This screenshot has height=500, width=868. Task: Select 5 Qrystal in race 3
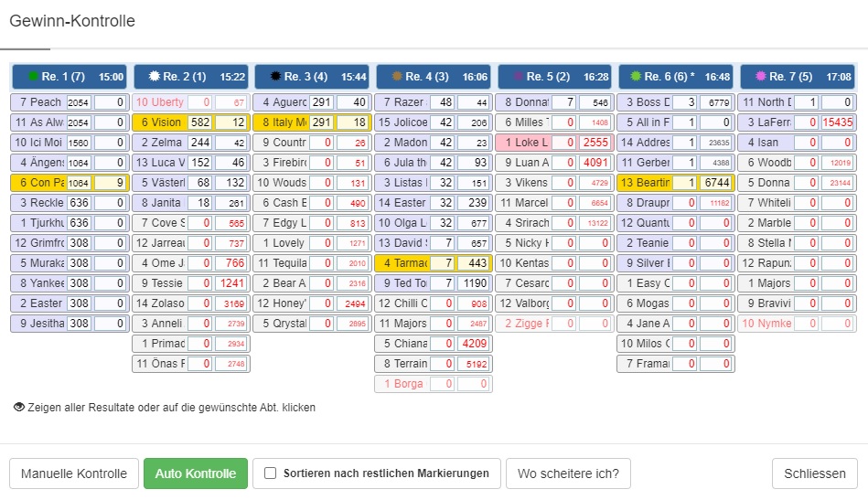pos(312,324)
